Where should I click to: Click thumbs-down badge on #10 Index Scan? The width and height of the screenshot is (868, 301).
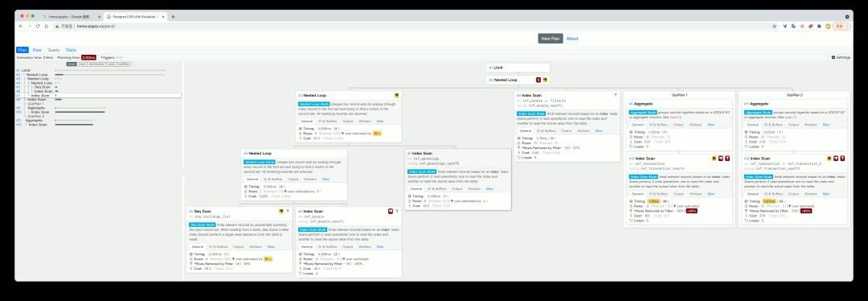coord(721,158)
